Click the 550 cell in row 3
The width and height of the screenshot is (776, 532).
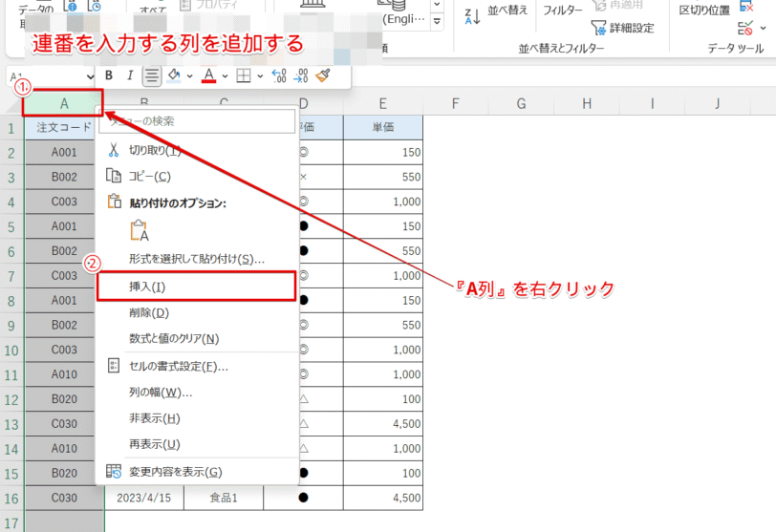383,177
